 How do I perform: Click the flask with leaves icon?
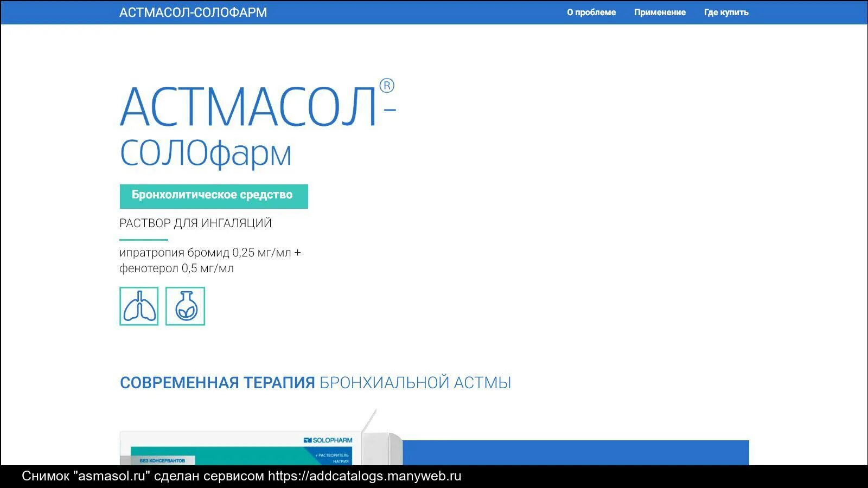[185, 306]
